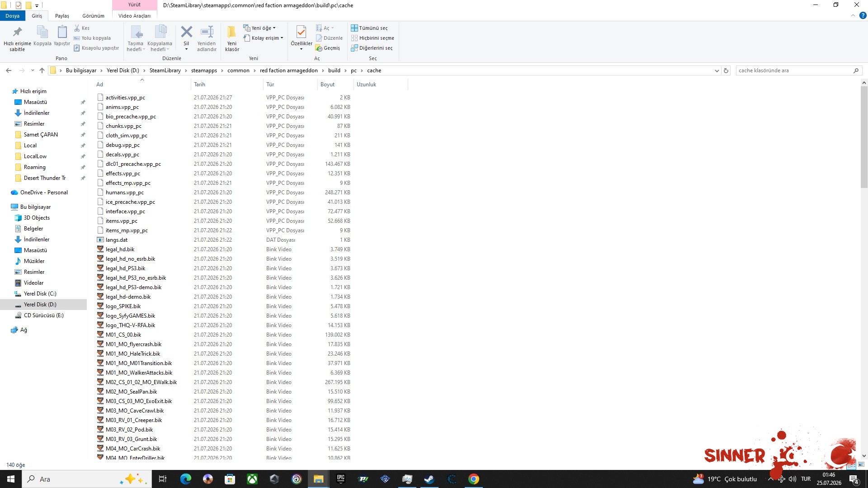Open Quick Access toolbar customize dropdown
The image size is (868, 488).
click(37, 5)
